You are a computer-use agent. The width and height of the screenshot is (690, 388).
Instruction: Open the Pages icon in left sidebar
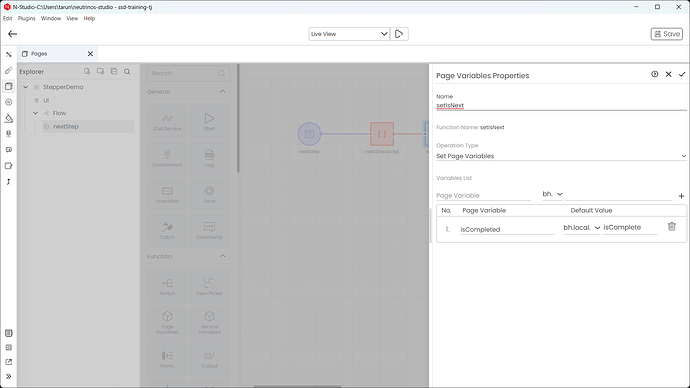[9, 86]
